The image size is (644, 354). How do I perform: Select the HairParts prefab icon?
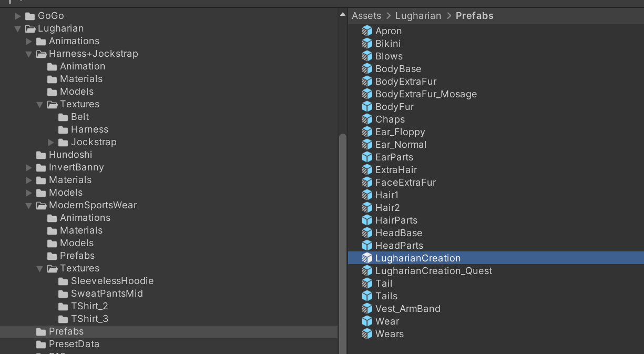coord(367,220)
